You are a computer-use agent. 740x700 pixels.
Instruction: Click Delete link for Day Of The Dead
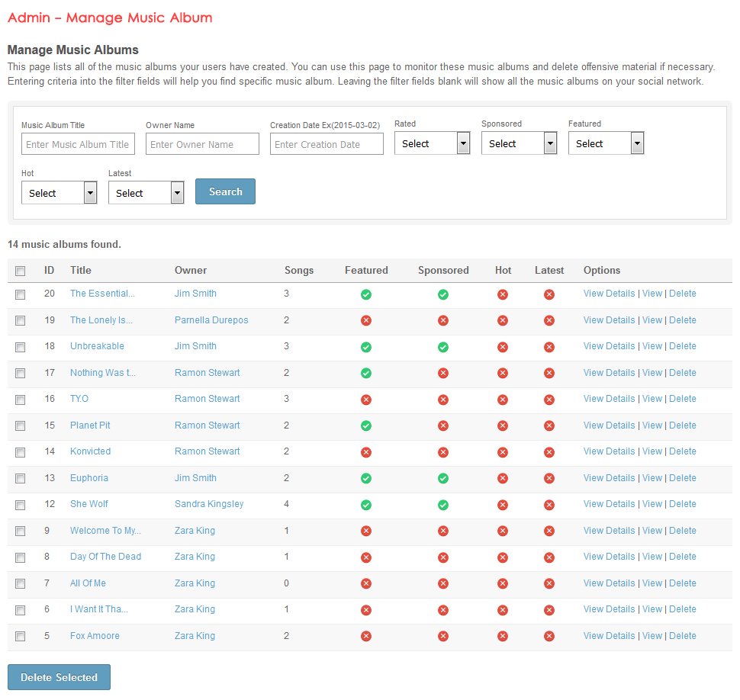click(682, 557)
